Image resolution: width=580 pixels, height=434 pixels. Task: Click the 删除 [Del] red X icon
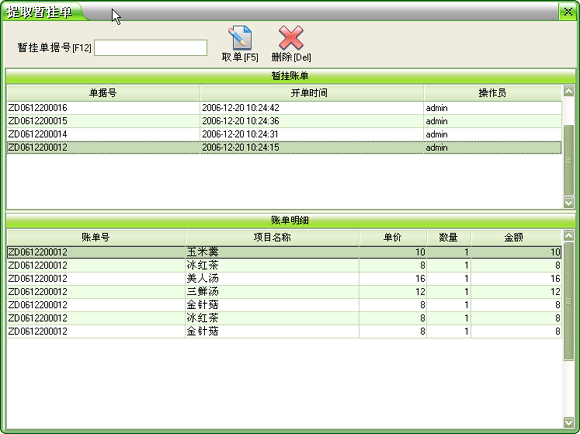pos(291,37)
